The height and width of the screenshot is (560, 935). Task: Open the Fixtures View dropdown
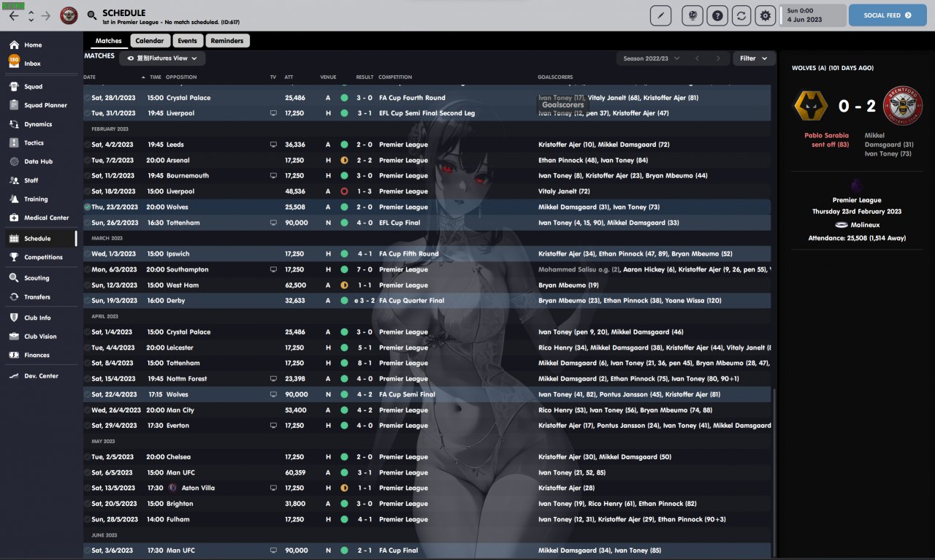click(162, 58)
